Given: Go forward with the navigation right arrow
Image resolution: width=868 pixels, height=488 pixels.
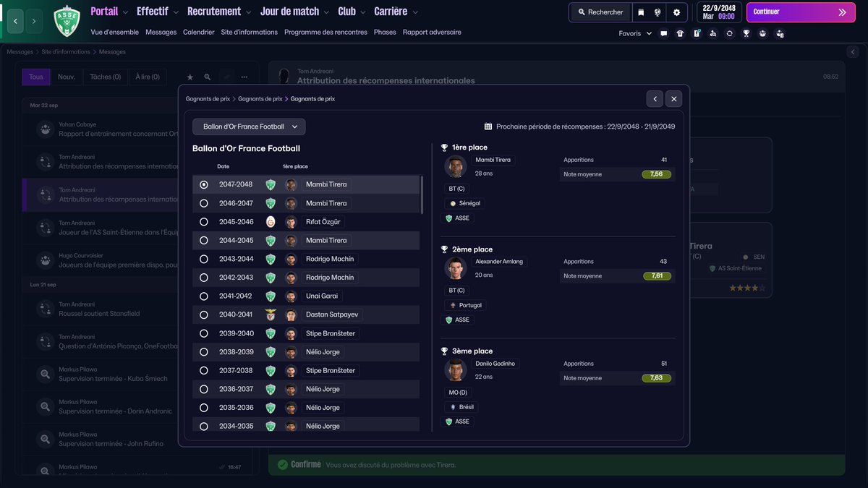Looking at the screenshot, I should tap(34, 21).
